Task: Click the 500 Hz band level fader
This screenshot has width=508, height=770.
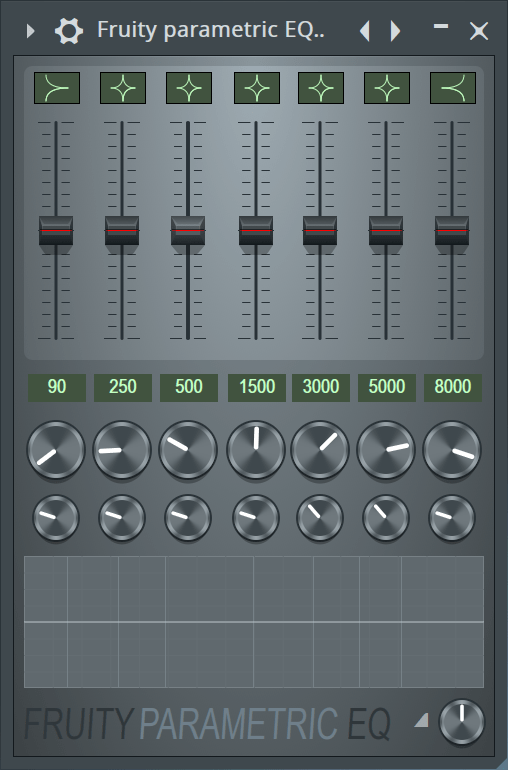Action: tap(188, 230)
